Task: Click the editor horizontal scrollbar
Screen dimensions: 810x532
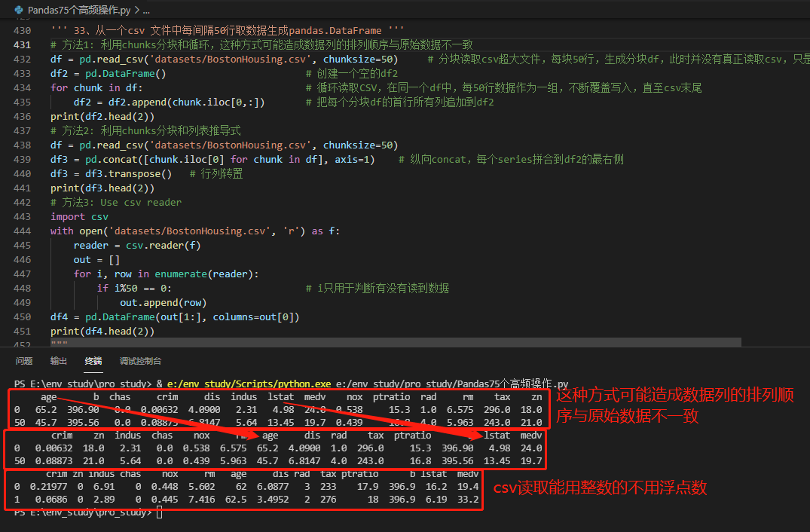Action: coord(396,342)
